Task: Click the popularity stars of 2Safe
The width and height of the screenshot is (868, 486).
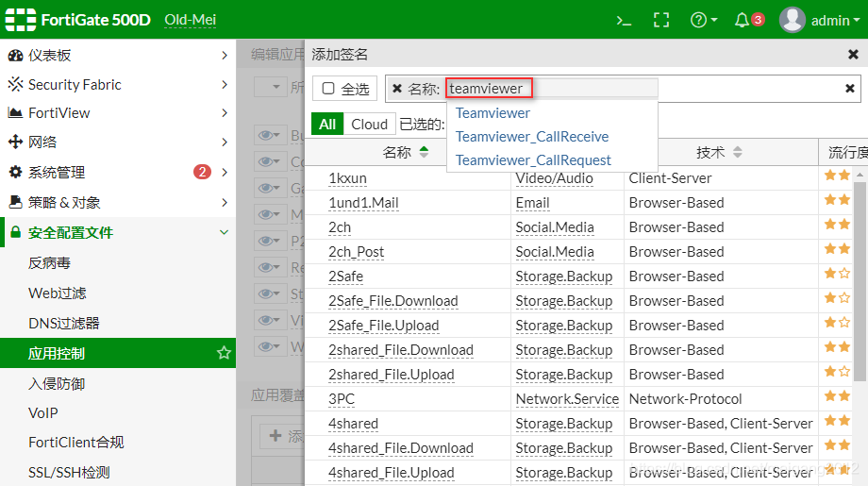Action: tap(837, 274)
